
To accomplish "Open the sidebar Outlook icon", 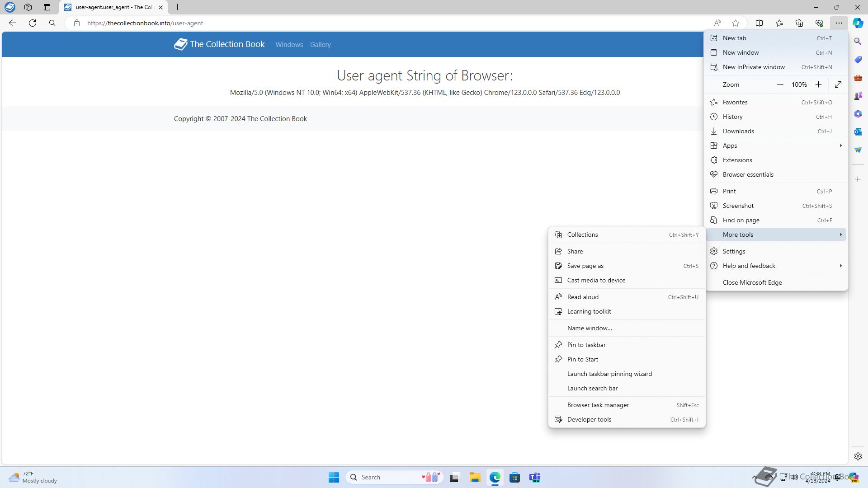I will point(858,132).
